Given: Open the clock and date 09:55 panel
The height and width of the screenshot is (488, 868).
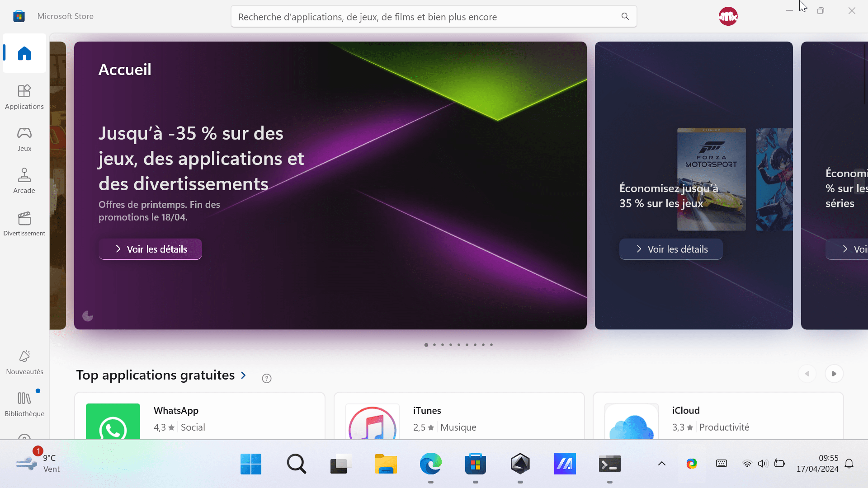Looking at the screenshot, I should click(x=817, y=464).
